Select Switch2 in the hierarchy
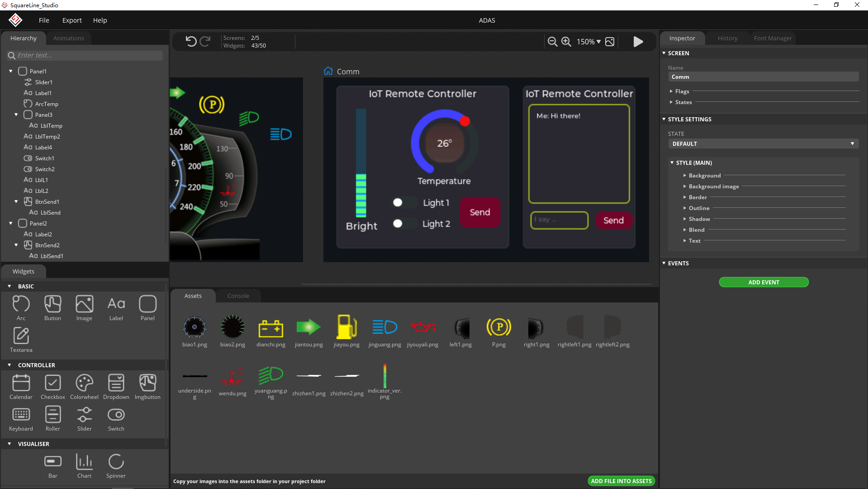 point(45,169)
